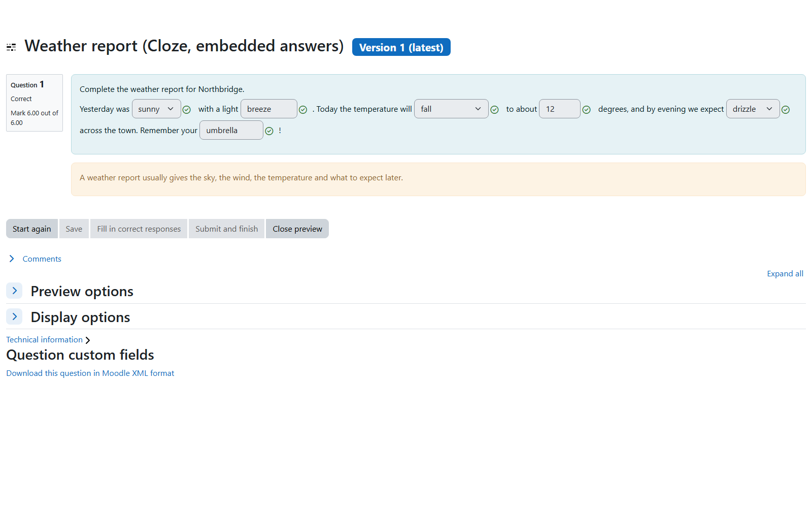
Task: Click the Close preview button
Action: 297,229
